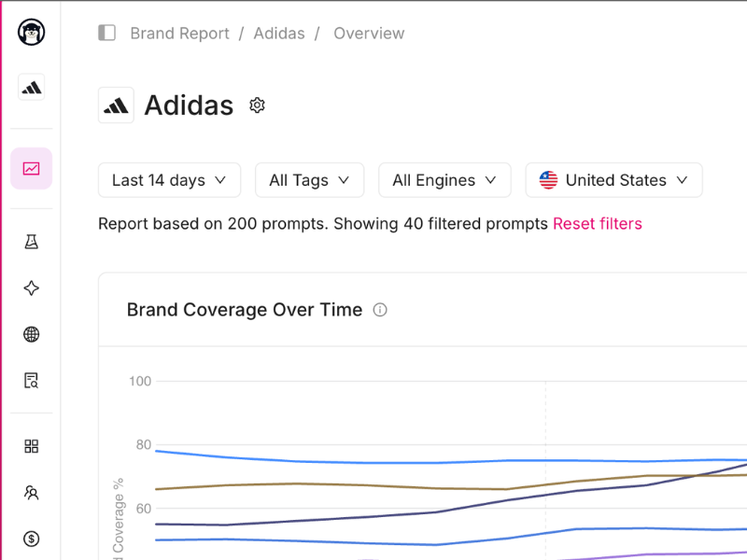
Task: Toggle the sidebar panel icon
Action: (106, 33)
